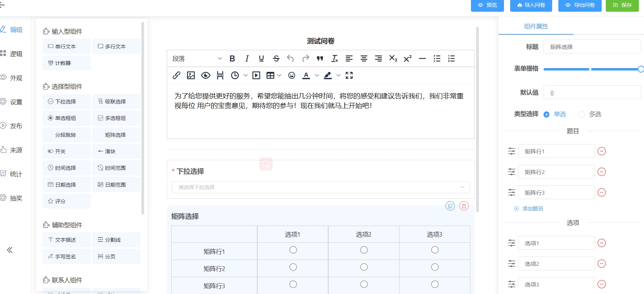Expand highlight color dropdown arrow
The width and height of the screenshot is (644, 294).
[x=339, y=75]
